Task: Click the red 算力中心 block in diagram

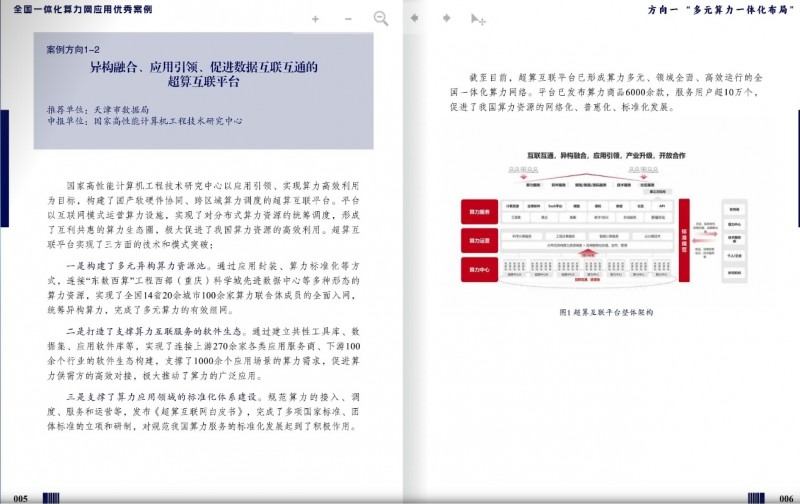Action: pos(480,269)
